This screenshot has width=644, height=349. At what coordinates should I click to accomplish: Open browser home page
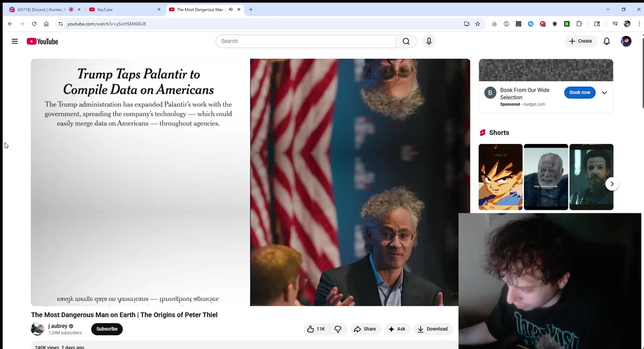[46, 24]
